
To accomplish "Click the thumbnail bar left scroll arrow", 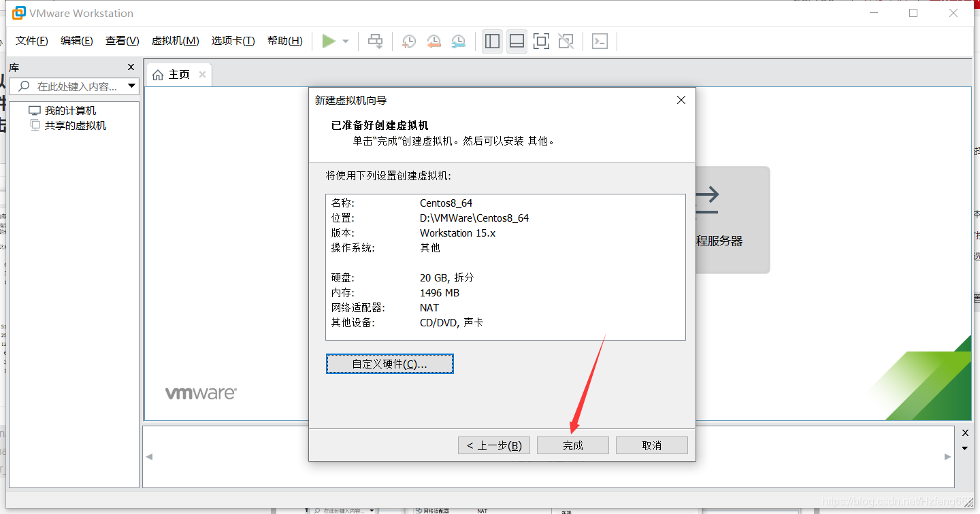I will 150,456.
